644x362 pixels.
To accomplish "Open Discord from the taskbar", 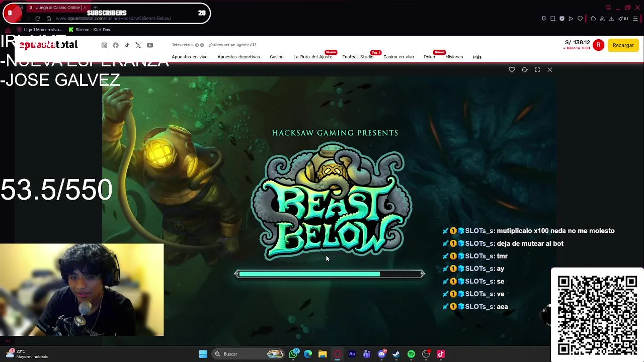I will 381,354.
